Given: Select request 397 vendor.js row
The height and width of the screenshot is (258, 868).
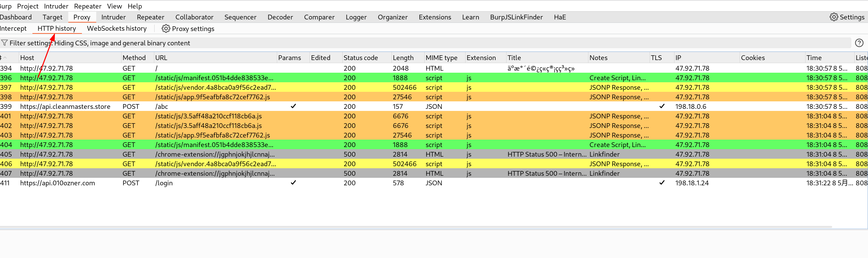Looking at the screenshot, I should click(433, 87).
